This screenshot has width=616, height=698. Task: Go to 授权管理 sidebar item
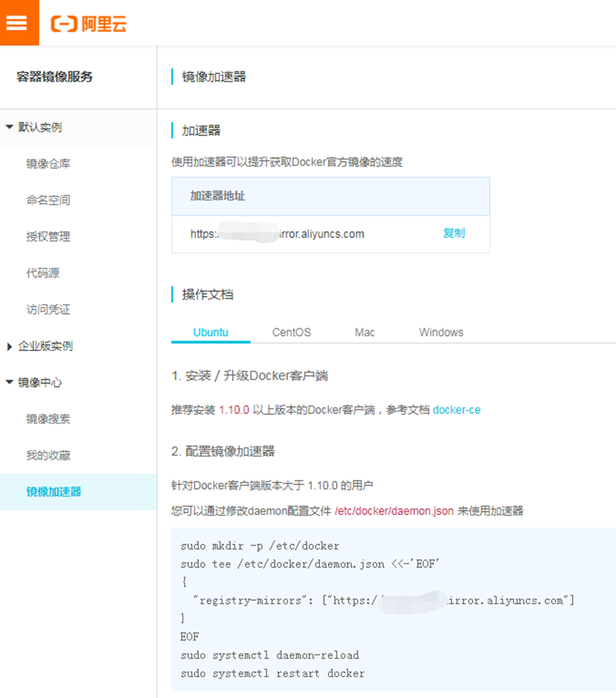[x=48, y=237]
